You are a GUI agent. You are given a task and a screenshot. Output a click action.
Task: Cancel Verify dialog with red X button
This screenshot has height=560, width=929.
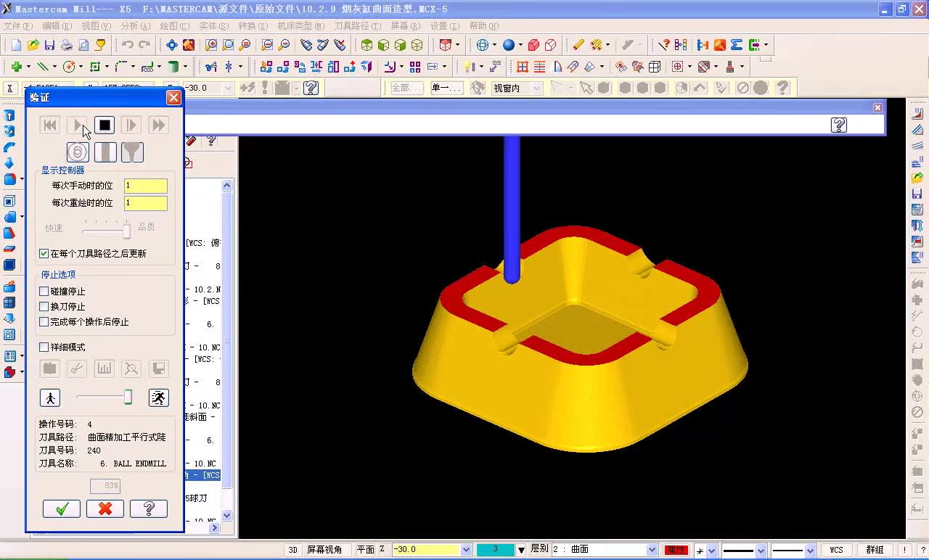[x=105, y=508]
